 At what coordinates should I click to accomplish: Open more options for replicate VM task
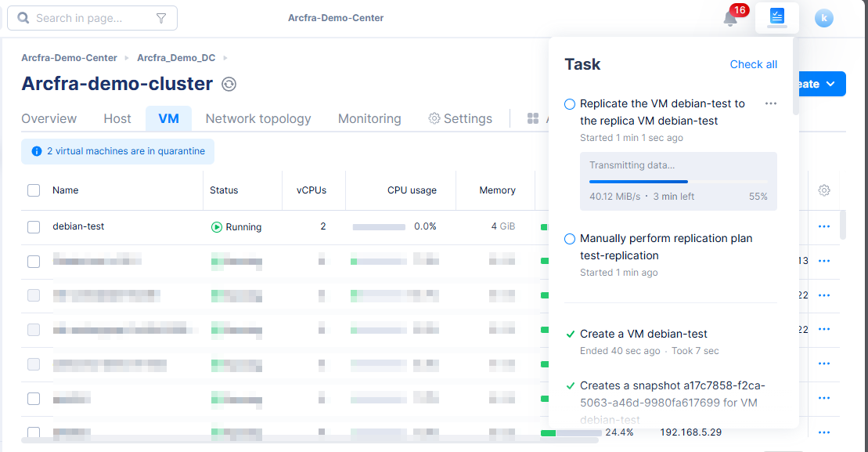771,104
